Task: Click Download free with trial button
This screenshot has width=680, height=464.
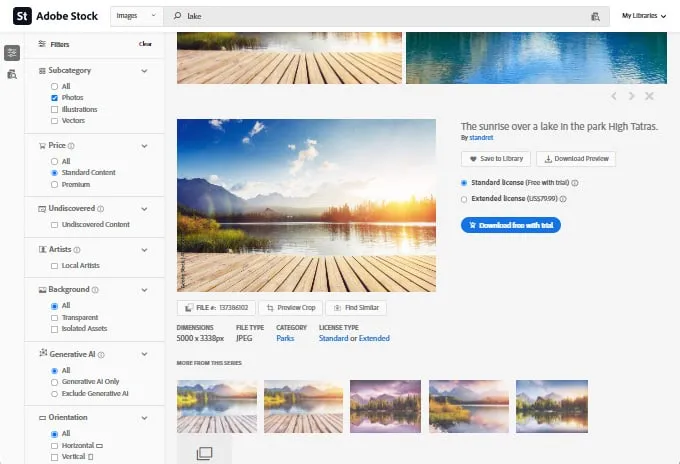Action: click(x=511, y=225)
